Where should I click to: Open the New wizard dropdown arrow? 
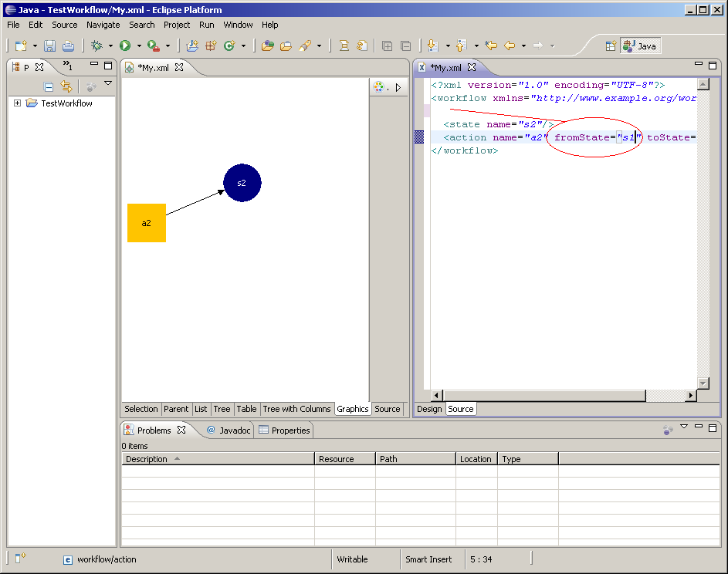pyautogui.click(x=35, y=46)
